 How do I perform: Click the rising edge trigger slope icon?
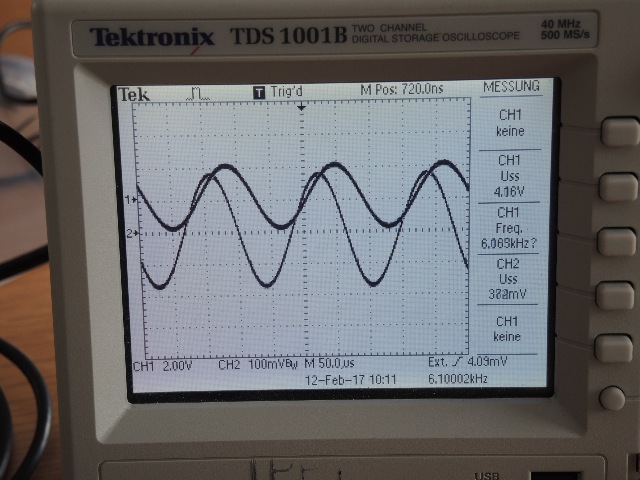pyautogui.click(x=458, y=362)
